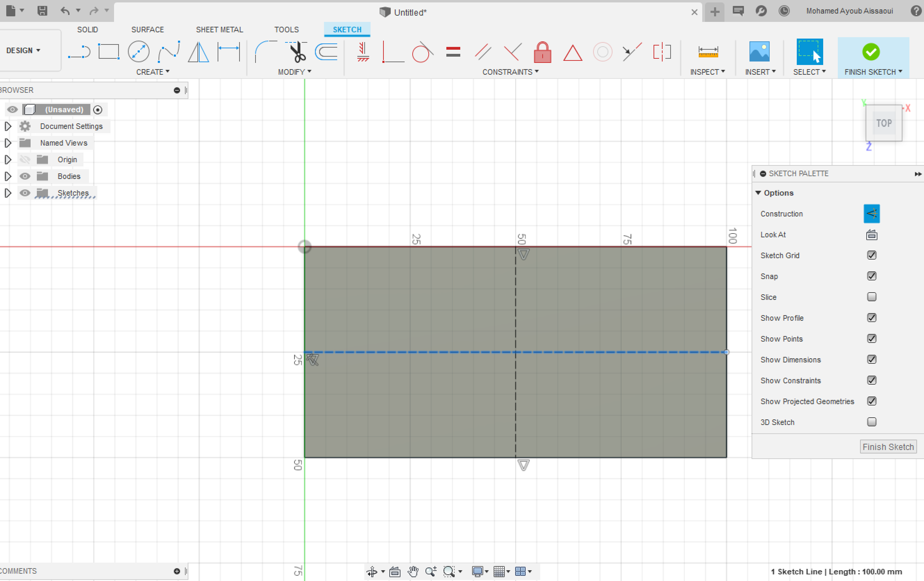The height and width of the screenshot is (581, 924).
Task: Select the Mirror tool icon
Action: (198, 52)
